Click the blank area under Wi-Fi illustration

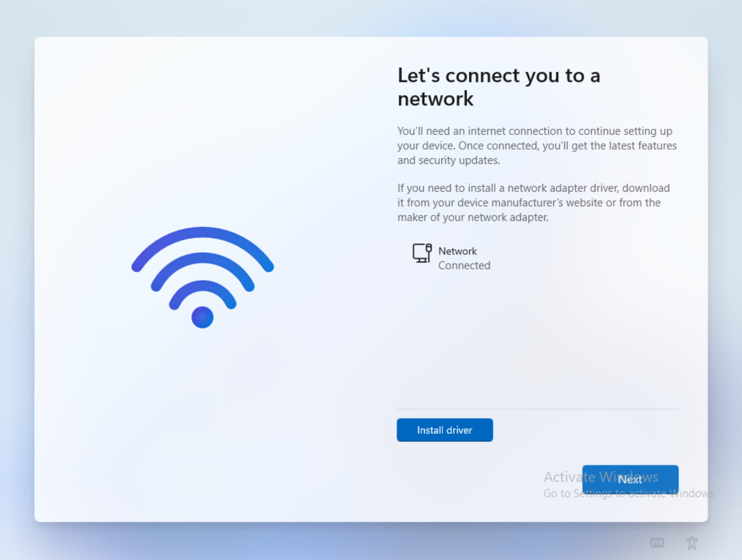202,420
